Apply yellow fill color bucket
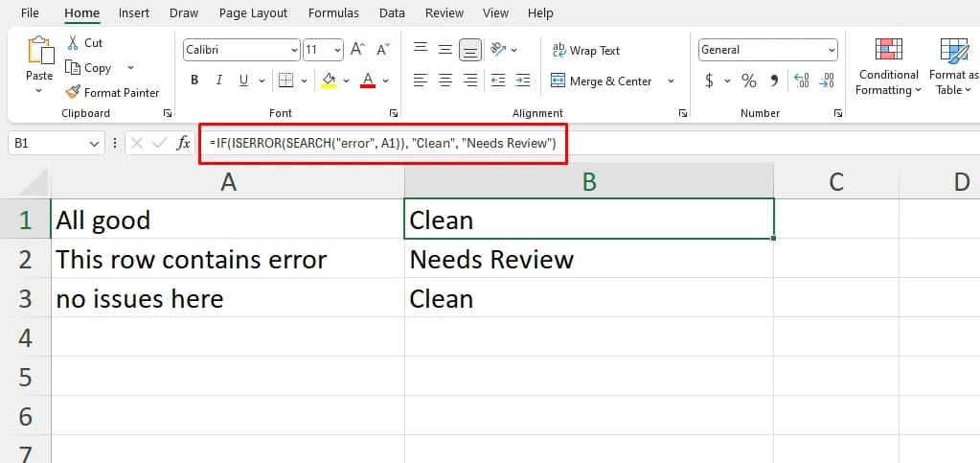This screenshot has height=463, width=980. [329, 81]
